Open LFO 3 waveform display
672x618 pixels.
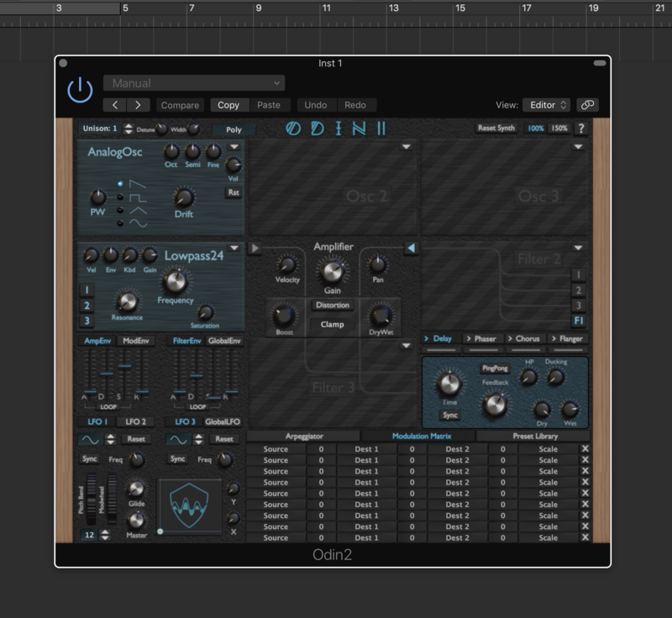pyautogui.click(x=178, y=439)
